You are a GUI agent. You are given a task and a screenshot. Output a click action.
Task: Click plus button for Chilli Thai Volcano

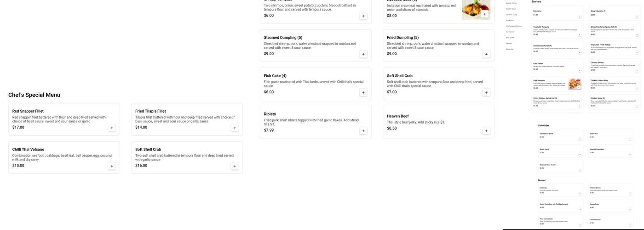112,166
